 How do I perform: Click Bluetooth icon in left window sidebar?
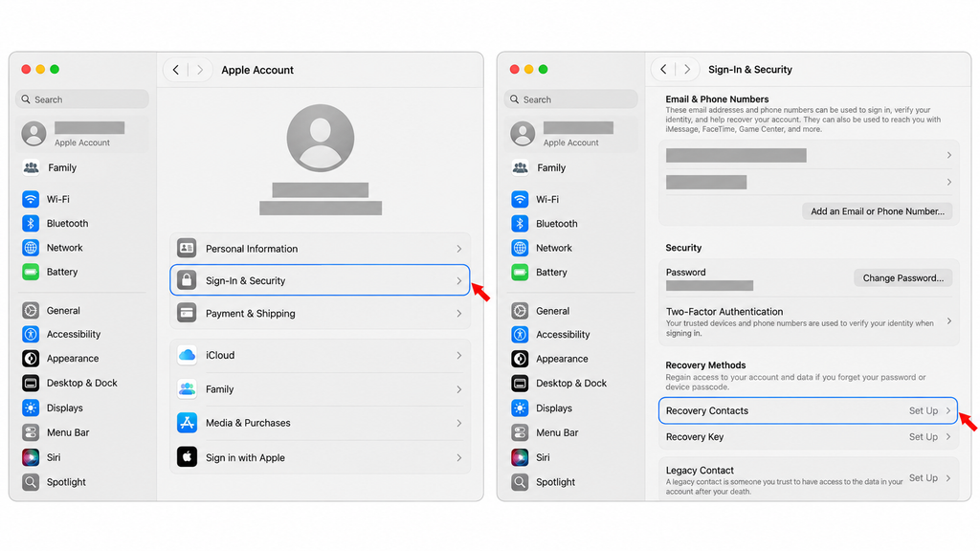click(31, 223)
